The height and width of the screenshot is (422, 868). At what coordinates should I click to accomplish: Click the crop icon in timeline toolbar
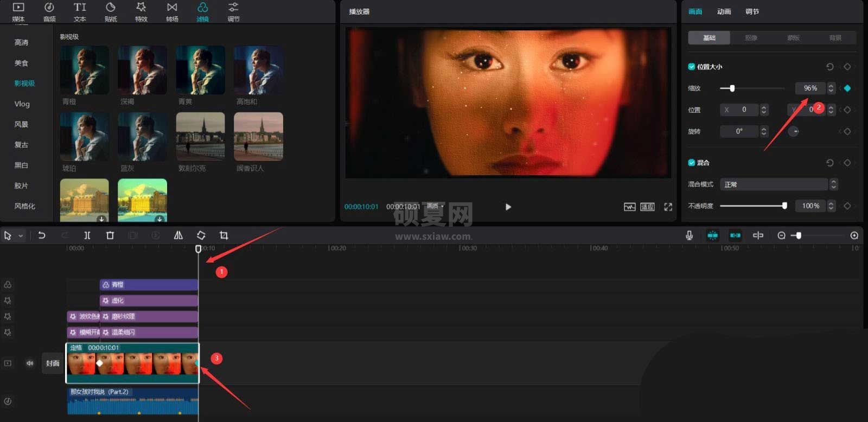click(x=224, y=235)
